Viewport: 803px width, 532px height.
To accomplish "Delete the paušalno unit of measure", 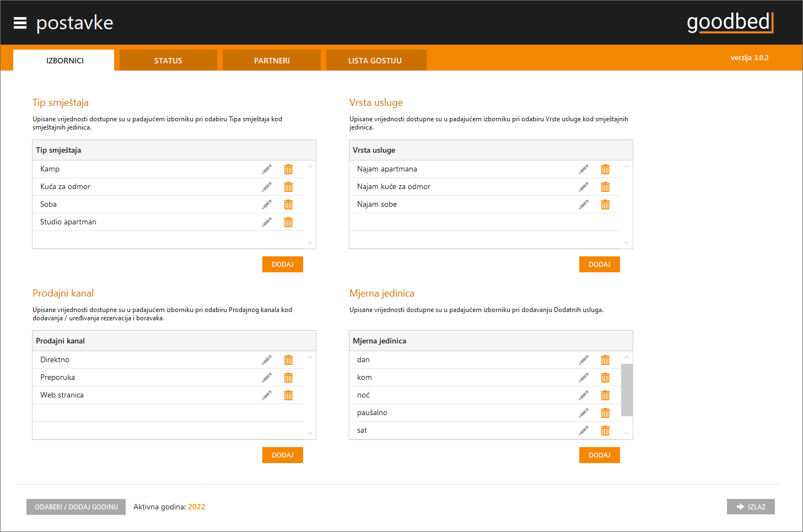I will pos(605,413).
